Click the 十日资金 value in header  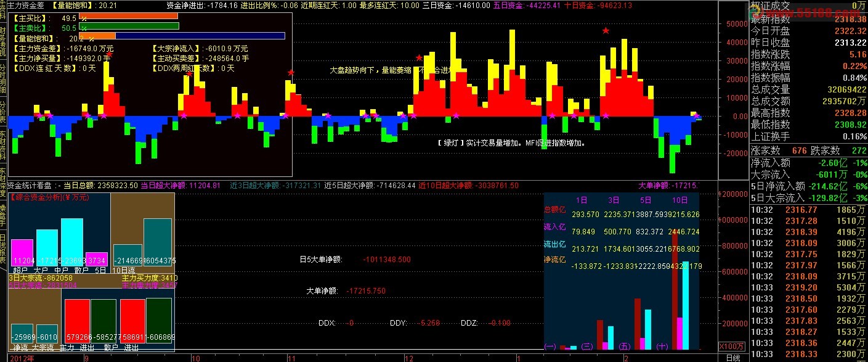point(615,6)
